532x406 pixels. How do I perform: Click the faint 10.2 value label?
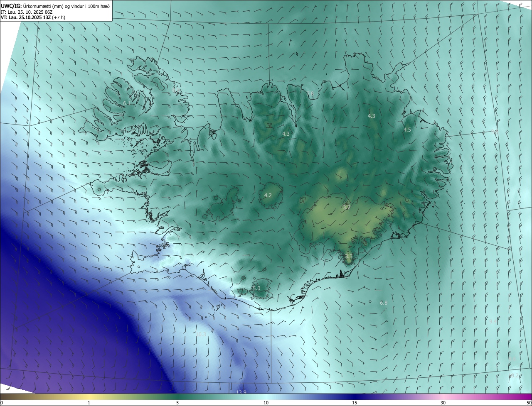pos(514,375)
